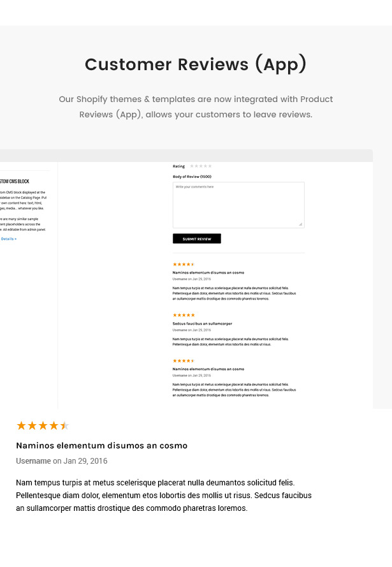Select the first empty star in Rating row

[192, 166]
